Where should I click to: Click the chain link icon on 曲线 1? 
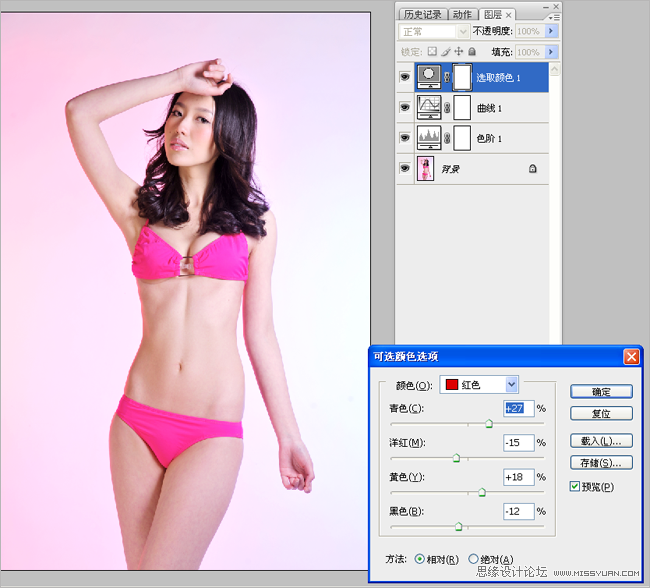click(447, 108)
